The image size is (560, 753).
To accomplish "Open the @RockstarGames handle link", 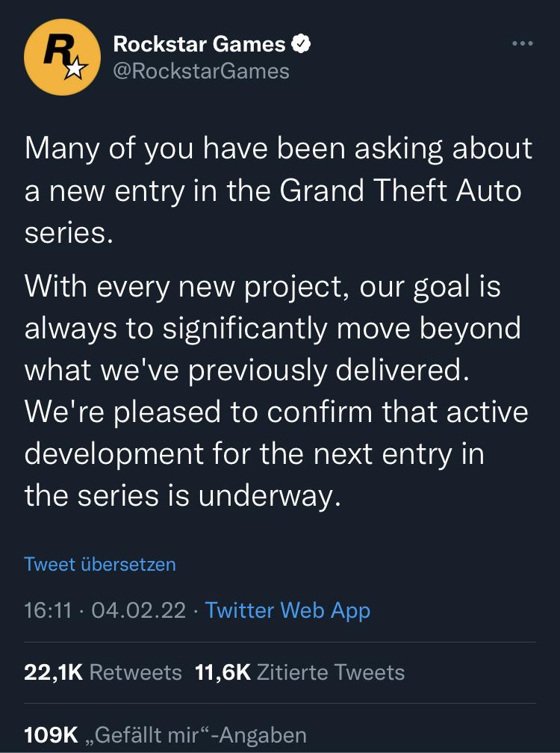I will tap(201, 71).
